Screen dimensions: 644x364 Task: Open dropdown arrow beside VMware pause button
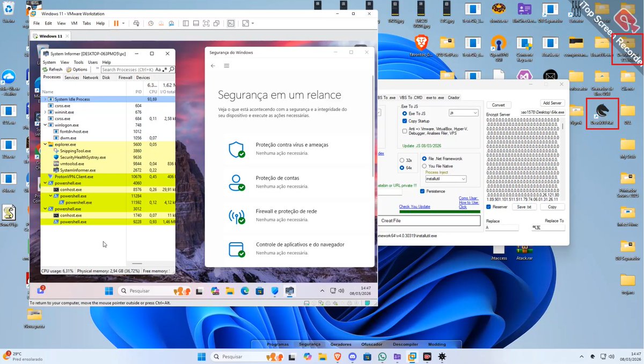click(x=123, y=24)
